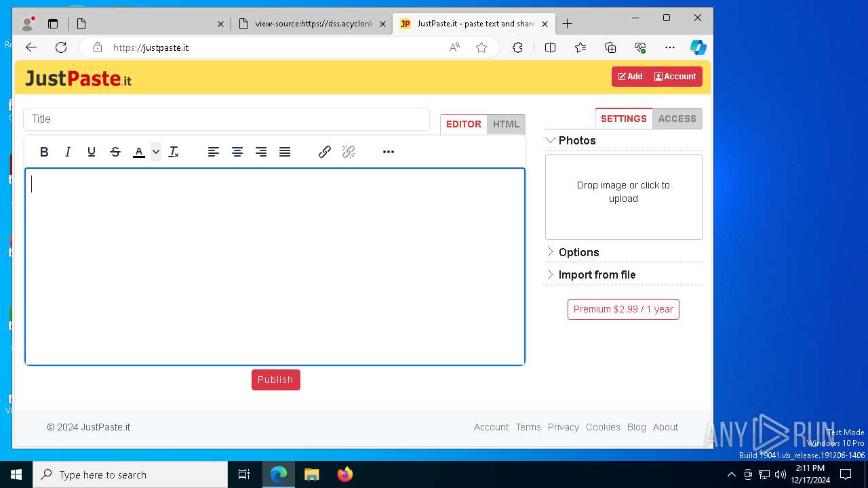Apply text color with the A icon
Image resolution: width=868 pixels, height=488 pixels.
pos(139,152)
